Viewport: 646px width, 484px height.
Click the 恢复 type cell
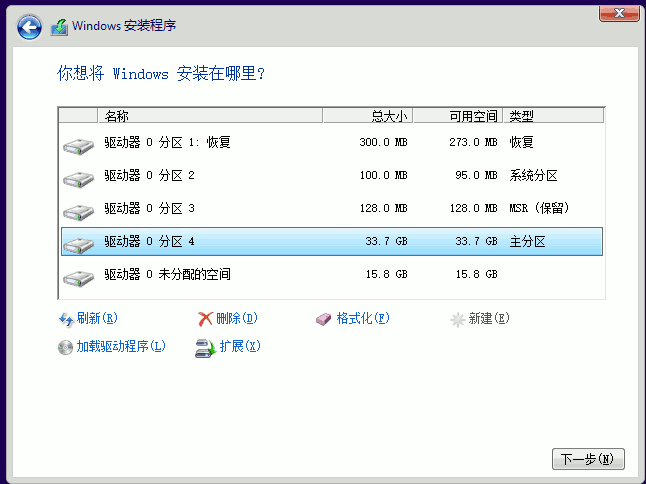pos(521,143)
